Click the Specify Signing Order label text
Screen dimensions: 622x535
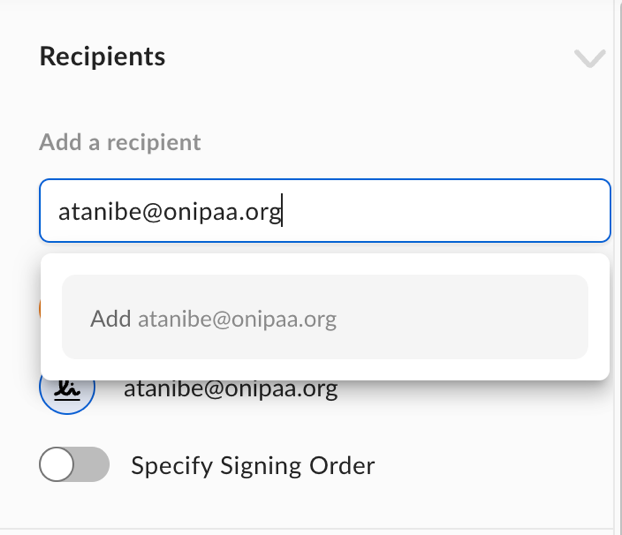tap(253, 466)
